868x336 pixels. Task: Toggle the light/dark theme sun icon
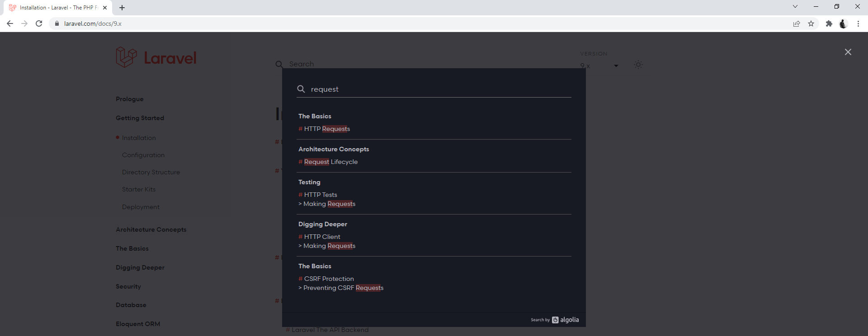(638, 65)
